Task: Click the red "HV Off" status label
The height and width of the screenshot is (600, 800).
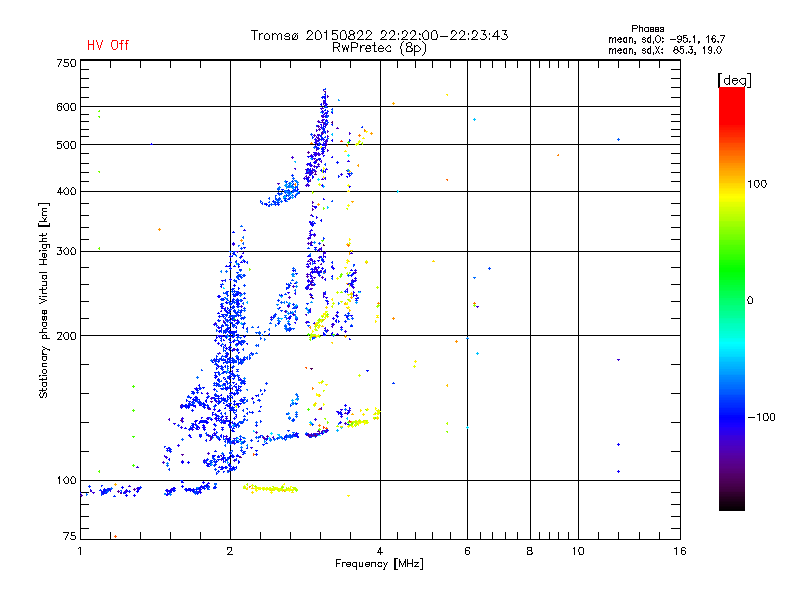Action: pyautogui.click(x=108, y=45)
